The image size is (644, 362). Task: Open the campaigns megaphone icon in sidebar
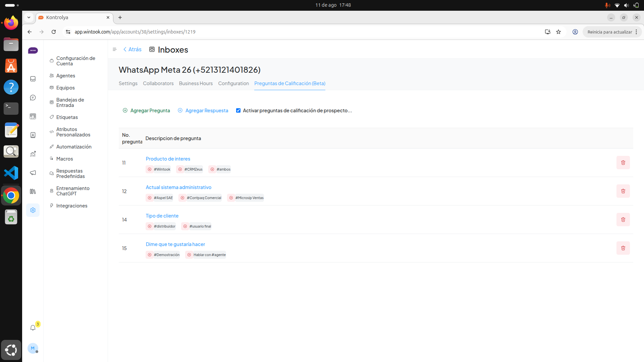pyautogui.click(x=33, y=173)
